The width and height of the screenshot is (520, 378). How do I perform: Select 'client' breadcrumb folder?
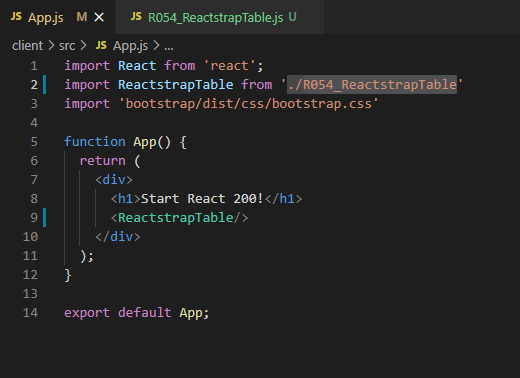(x=27, y=46)
